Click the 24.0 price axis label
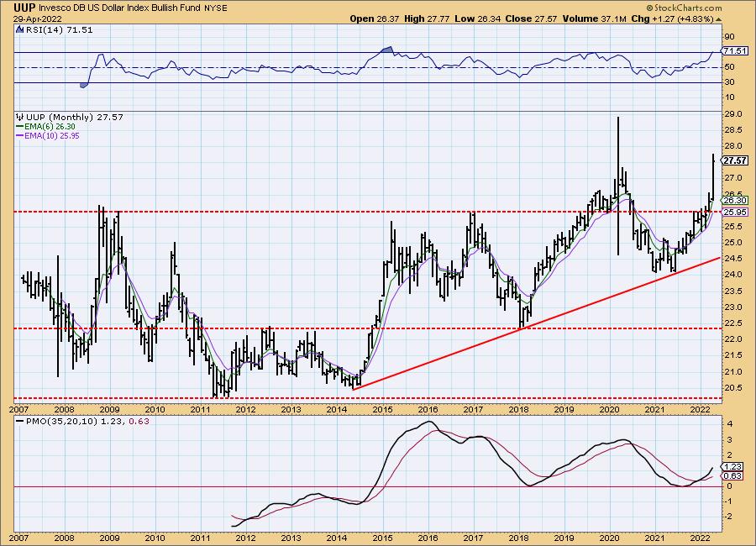The height and width of the screenshot is (546, 756). [732, 275]
